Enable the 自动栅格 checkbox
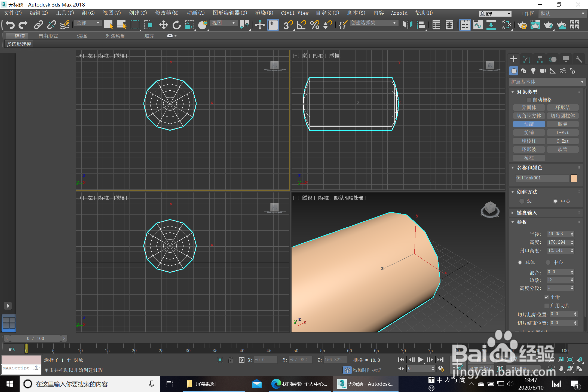Image resolution: width=588 pixels, height=392 pixels. (529, 100)
